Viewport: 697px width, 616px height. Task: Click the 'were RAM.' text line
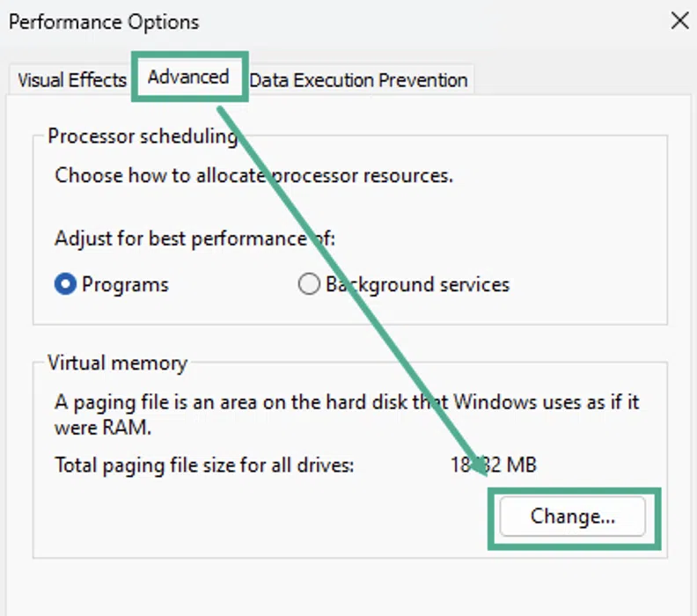coord(103,428)
